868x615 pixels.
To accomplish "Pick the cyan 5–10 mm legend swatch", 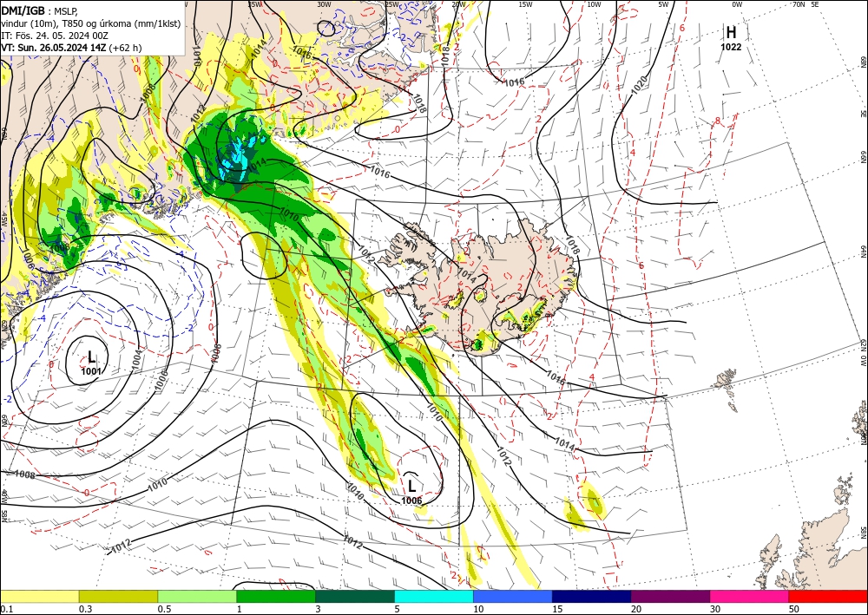I will coord(434,596).
